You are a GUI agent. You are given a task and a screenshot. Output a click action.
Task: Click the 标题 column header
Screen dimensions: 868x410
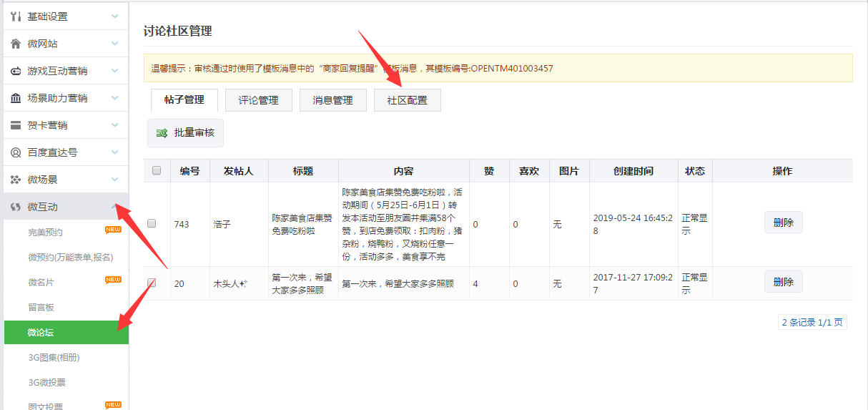click(x=303, y=172)
